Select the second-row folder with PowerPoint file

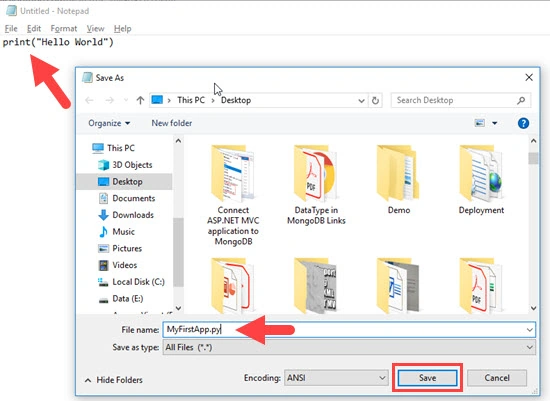tap(233, 286)
